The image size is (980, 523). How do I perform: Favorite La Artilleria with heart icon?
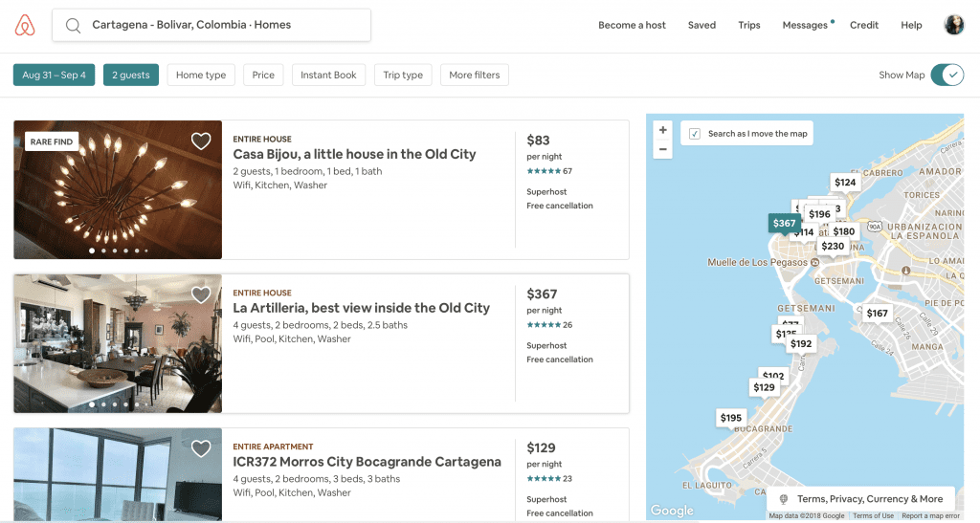200,295
